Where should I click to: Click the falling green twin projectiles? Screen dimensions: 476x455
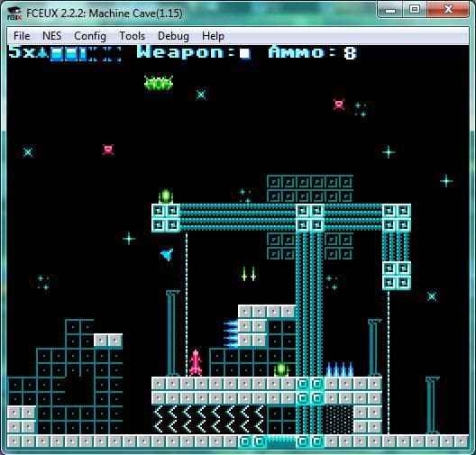pos(249,274)
